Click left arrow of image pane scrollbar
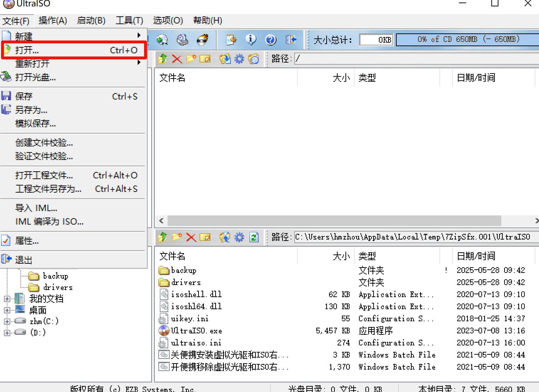Image resolution: width=539 pixels, height=392 pixels. [x=161, y=221]
